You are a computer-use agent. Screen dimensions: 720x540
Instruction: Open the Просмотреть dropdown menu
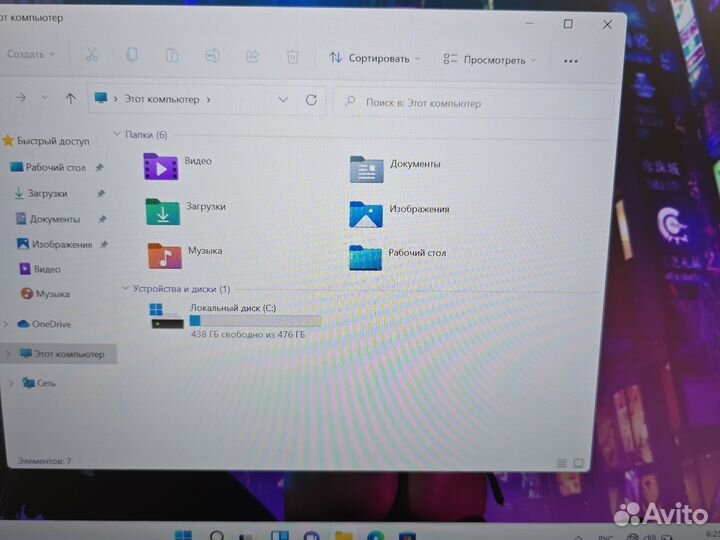pos(490,60)
